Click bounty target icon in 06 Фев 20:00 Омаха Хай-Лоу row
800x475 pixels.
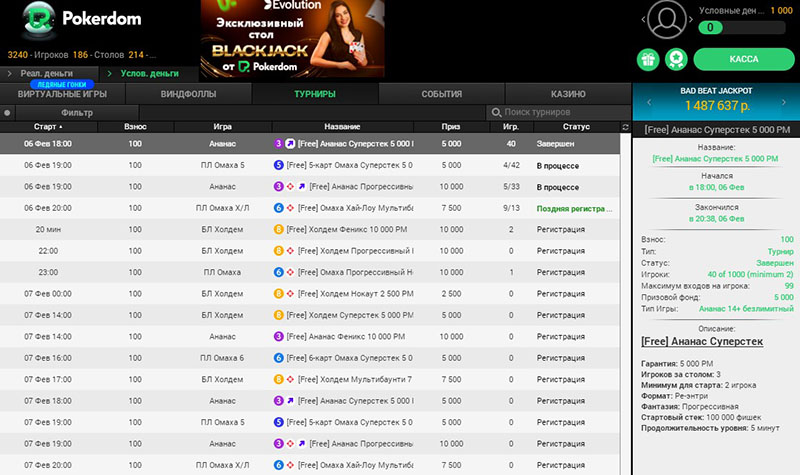pos(290,208)
